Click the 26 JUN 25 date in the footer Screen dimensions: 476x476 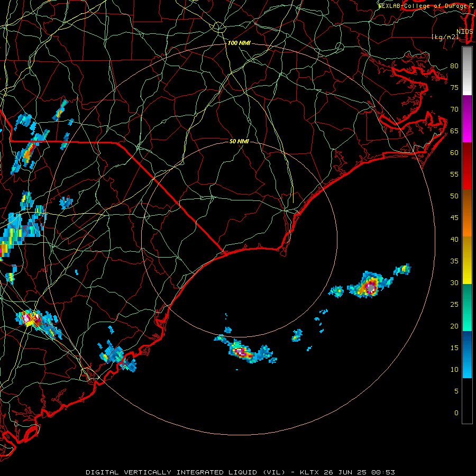[345, 472]
